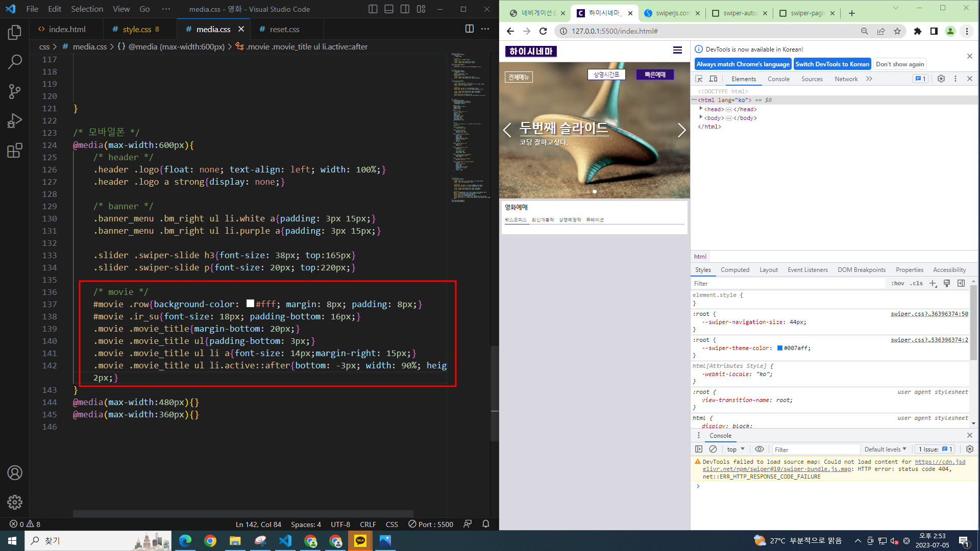Click Switch DevTools to Korean button
Viewport: 980px width, 551px height.
[831, 64]
